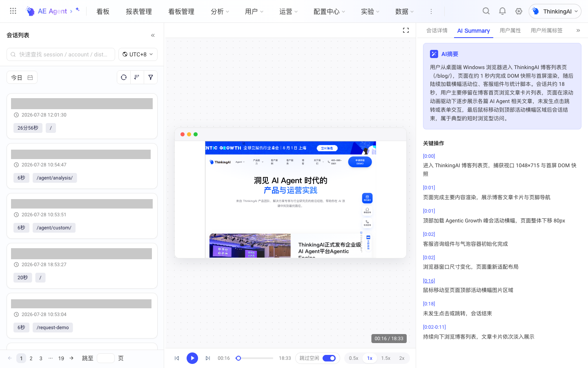Open the app grid launcher

[13, 11]
